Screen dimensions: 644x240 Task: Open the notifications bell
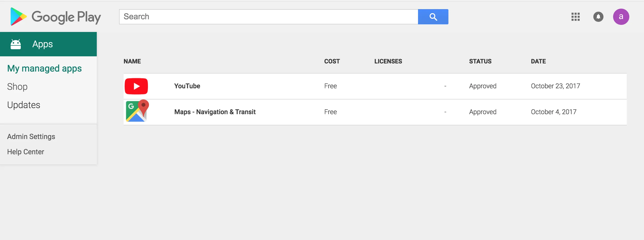(x=598, y=17)
